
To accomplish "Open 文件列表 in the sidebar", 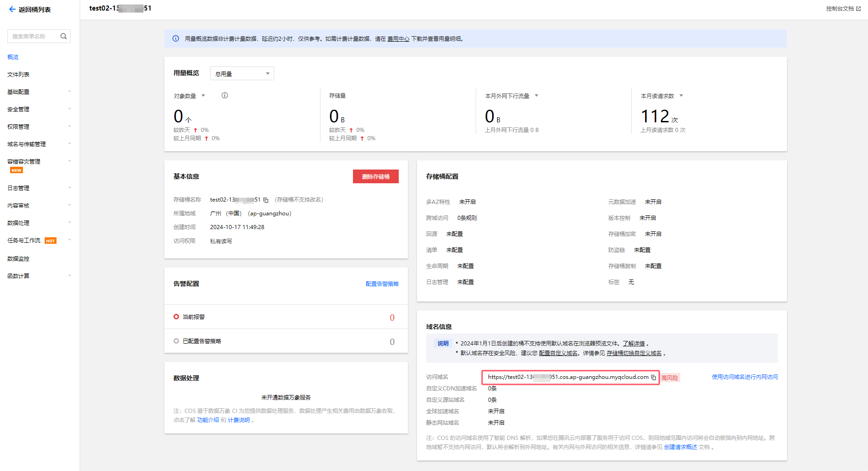I will tap(18, 75).
